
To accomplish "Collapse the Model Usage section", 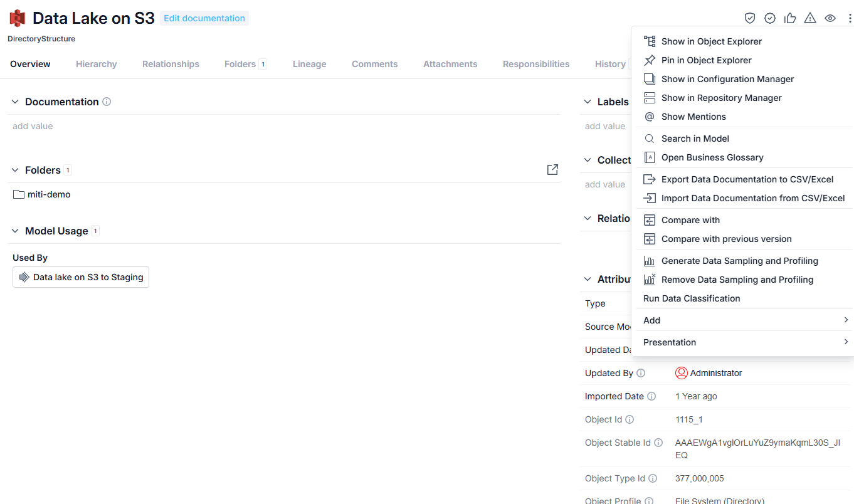I will pos(16,231).
